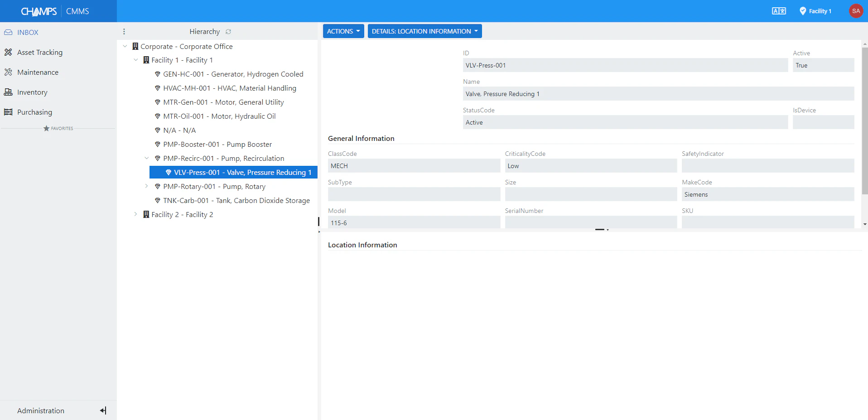This screenshot has width=868, height=420.
Task: Select Asset Tracking in the sidebar
Action: (x=40, y=52)
